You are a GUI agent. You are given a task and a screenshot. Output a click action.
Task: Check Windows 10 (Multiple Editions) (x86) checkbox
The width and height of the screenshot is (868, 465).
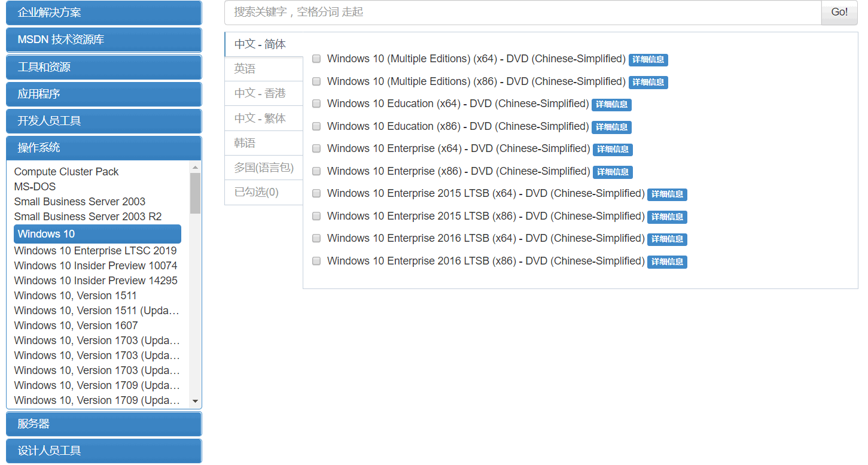(316, 81)
